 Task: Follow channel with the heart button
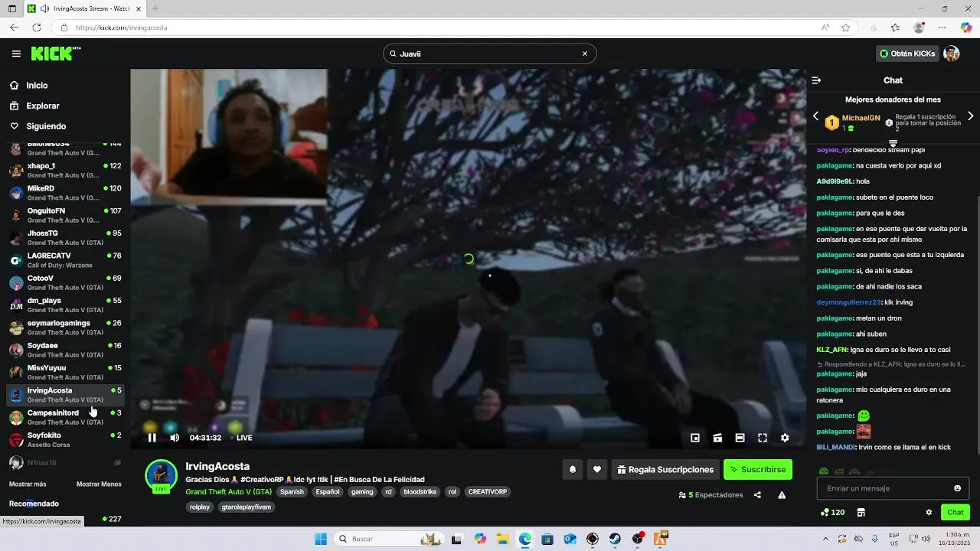coord(597,470)
